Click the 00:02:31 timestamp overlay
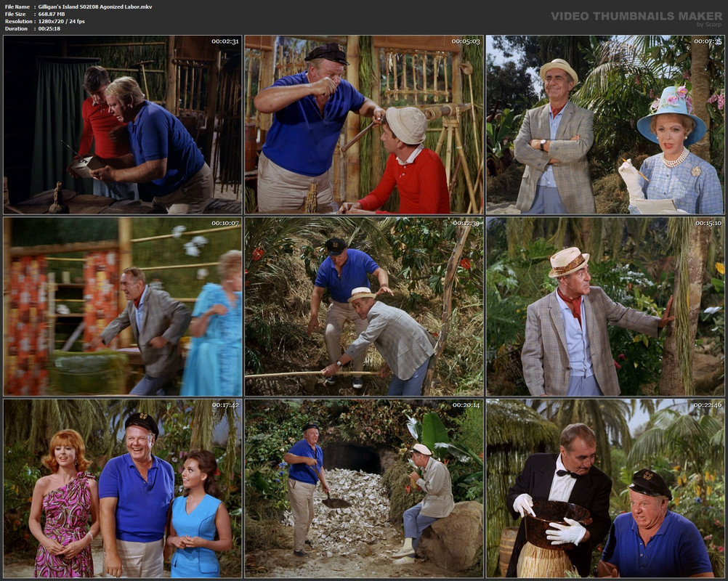Viewport: 728px width, 581px height. (x=225, y=41)
